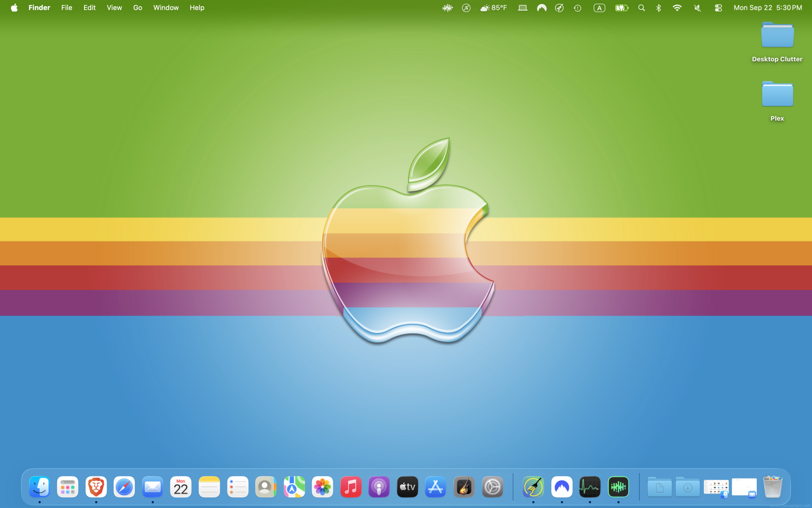Expand the Documents stack in the Dock
The width and height of the screenshot is (812, 508).
coord(659,486)
